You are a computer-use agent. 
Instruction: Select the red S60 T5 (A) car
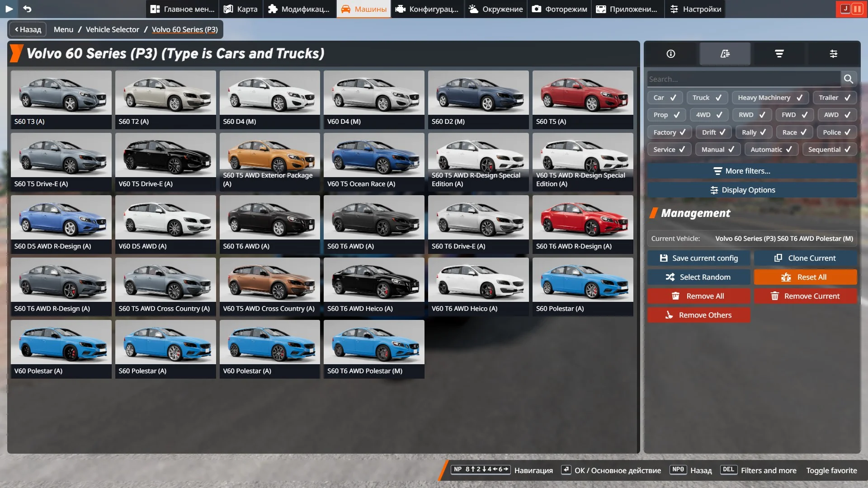point(583,99)
